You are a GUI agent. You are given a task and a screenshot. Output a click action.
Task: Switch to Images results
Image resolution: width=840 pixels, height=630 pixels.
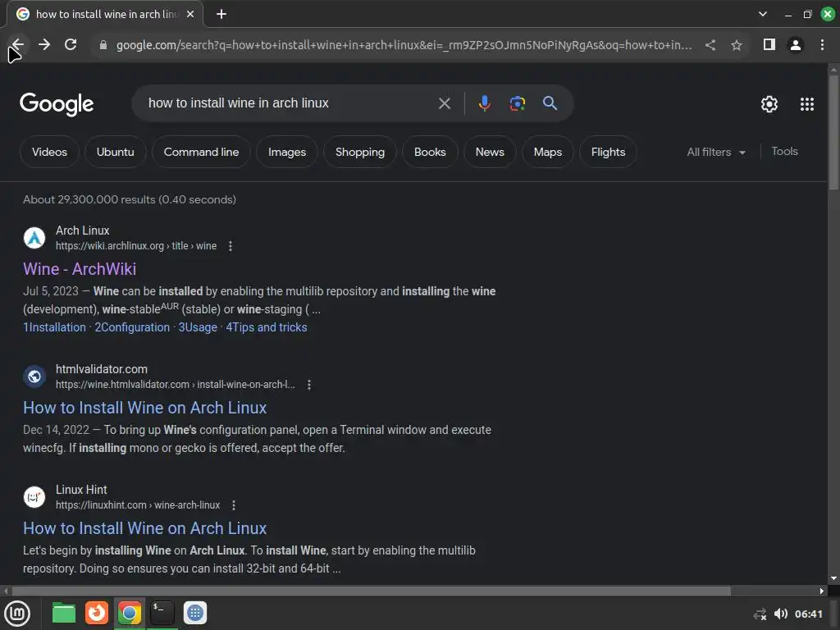(x=287, y=152)
